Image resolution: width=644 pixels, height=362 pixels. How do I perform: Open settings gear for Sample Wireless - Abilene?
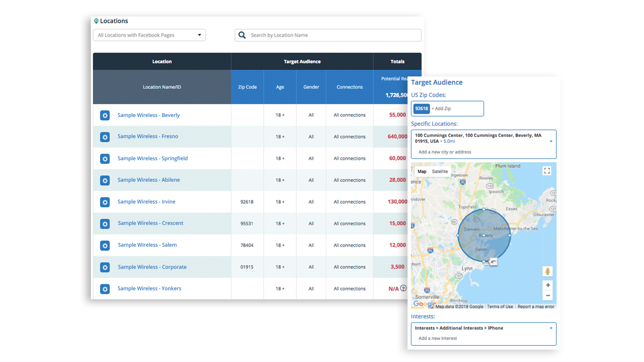[x=105, y=180]
